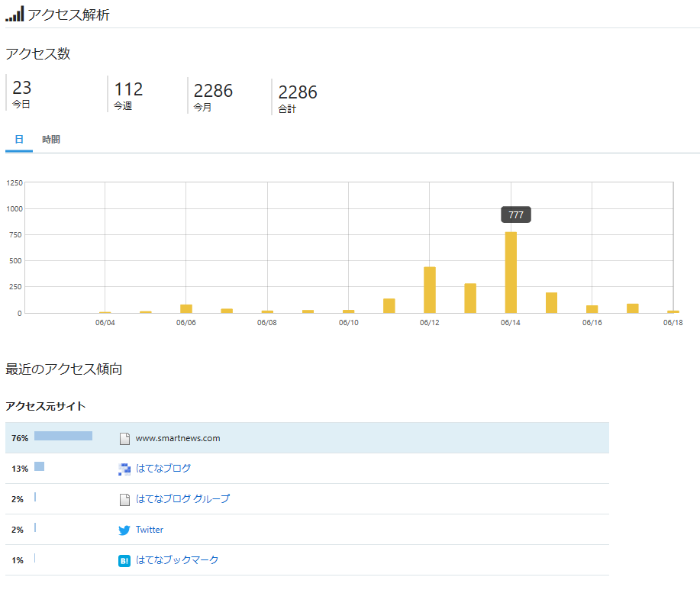Click the 06/12 bar in the chart
This screenshot has width=700, height=590.
point(430,289)
